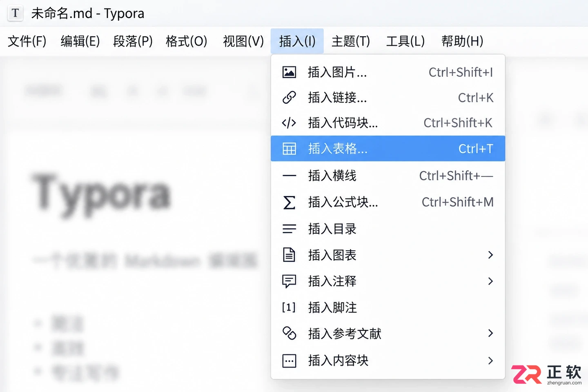Screen dimensions: 588x392
Task: Open the 主题(T) menu
Action: pyautogui.click(x=351, y=41)
